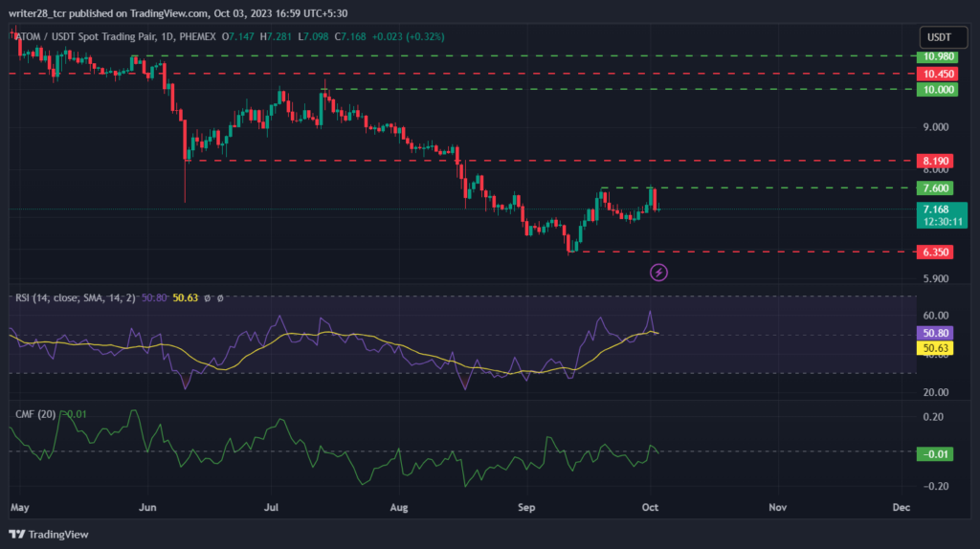The width and height of the screenshot is (980, 549).
Task: Select the 8.190 resistance price label
Action: point(935,161)
